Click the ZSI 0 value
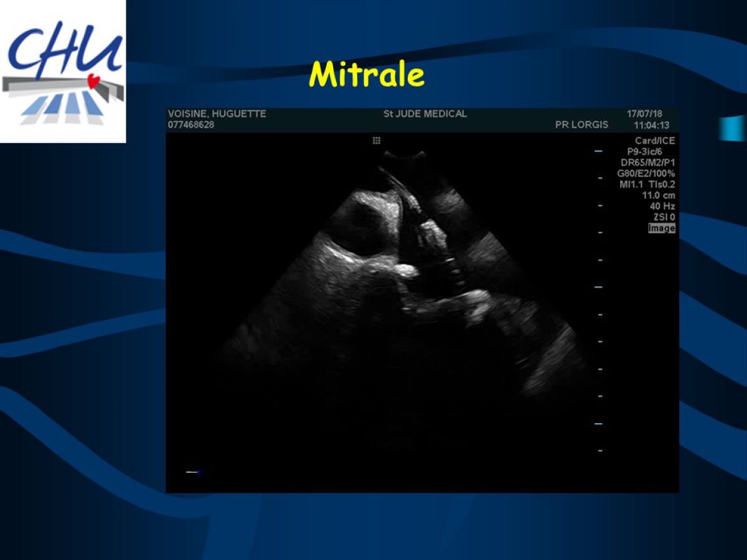 point(664,217)
